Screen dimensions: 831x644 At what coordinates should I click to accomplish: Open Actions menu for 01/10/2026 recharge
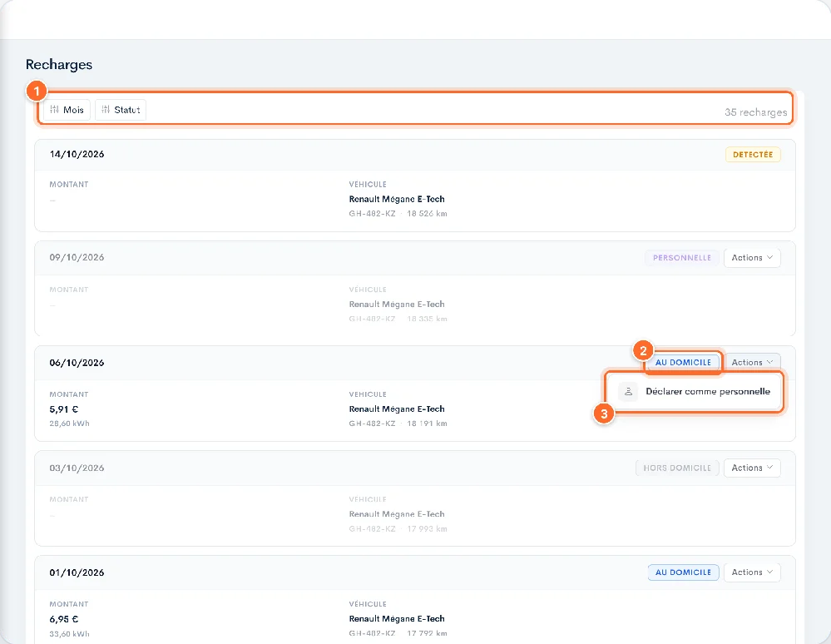pyautogui.click(x=752, y=572)
